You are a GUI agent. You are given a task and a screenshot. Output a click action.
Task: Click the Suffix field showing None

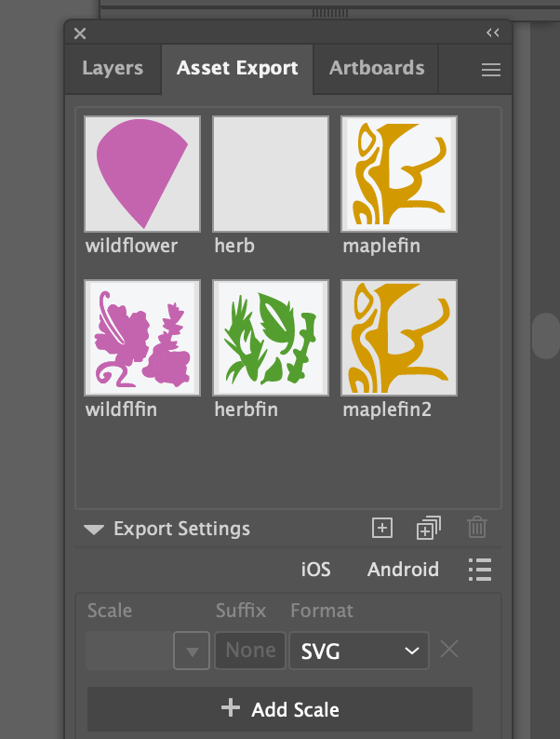coord(250,651)
